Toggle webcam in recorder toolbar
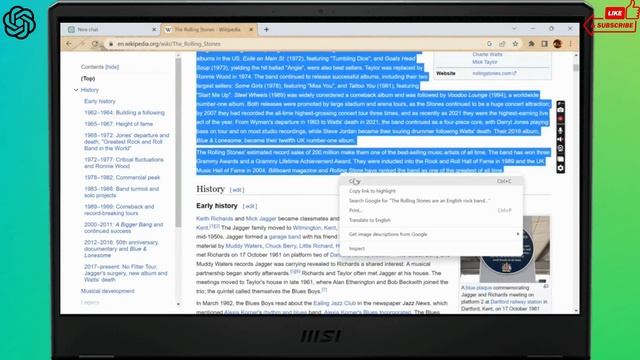The image size is (640, 360). 560,149
